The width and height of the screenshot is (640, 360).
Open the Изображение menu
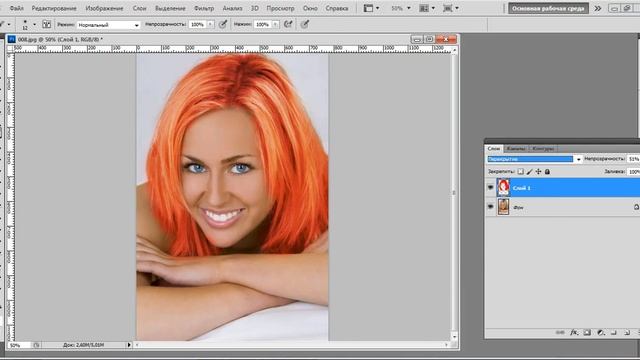point(104,8)
